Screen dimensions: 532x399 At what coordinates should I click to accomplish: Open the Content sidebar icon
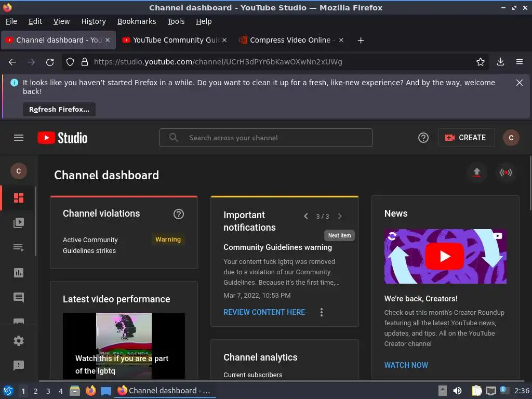19,222
